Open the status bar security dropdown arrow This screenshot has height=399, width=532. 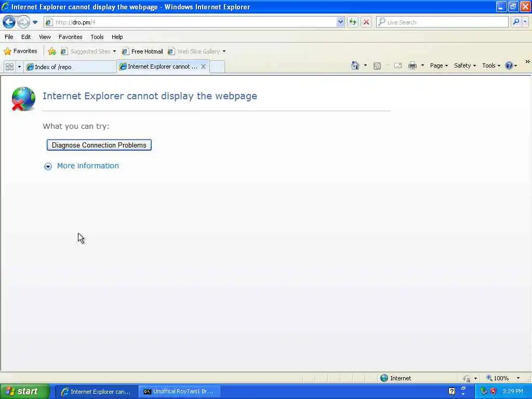[475, 378]
